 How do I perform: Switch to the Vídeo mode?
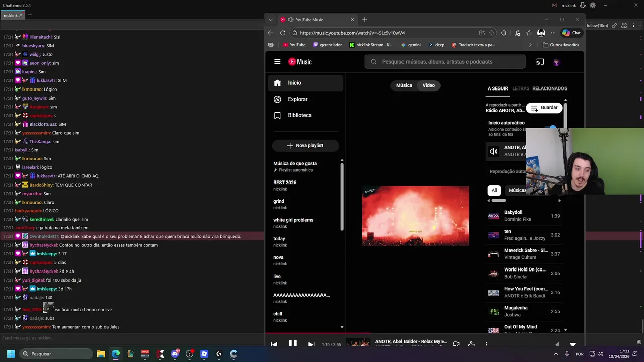tap(429, 85)
